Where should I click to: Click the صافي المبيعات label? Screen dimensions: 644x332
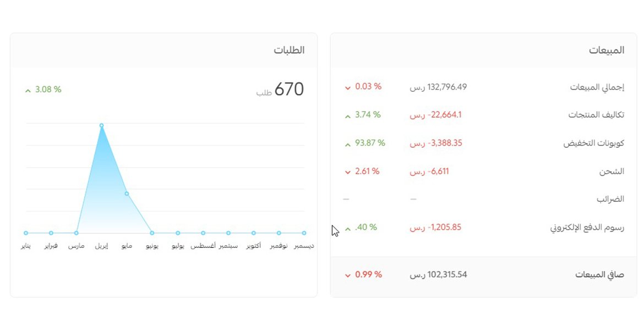[599, 274]
